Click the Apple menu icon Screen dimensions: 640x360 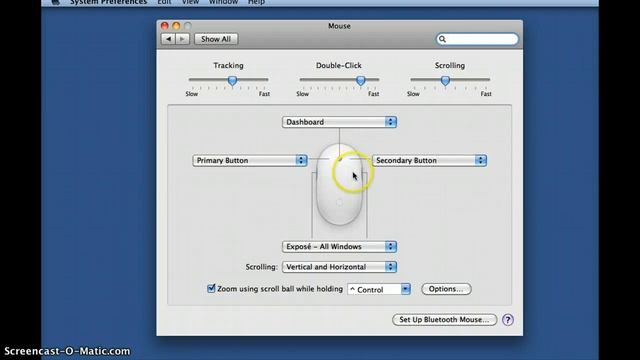(x=56, y=2)
